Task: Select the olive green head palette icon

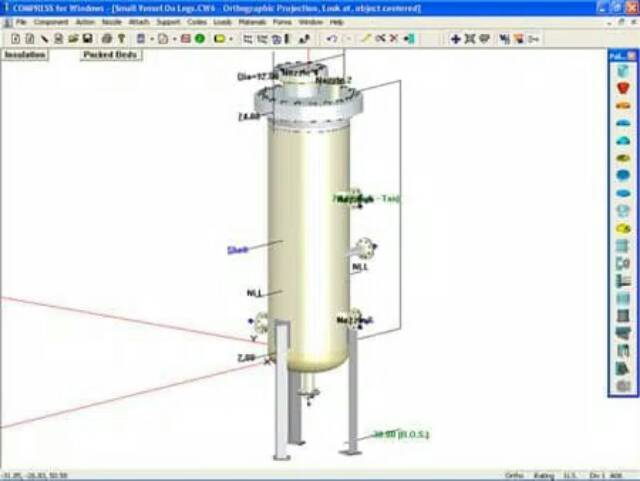Action: coord(623,158)
